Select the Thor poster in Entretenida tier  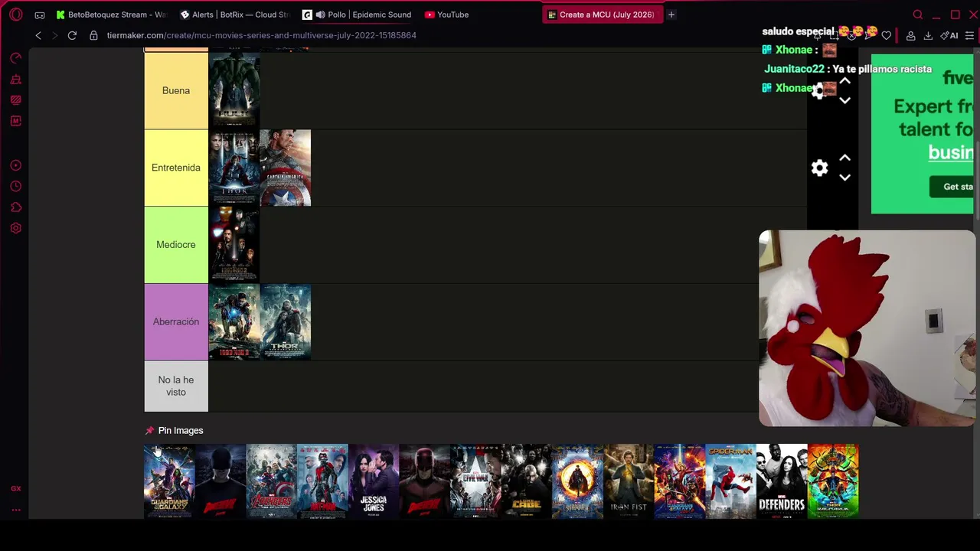tap(234, 168)
